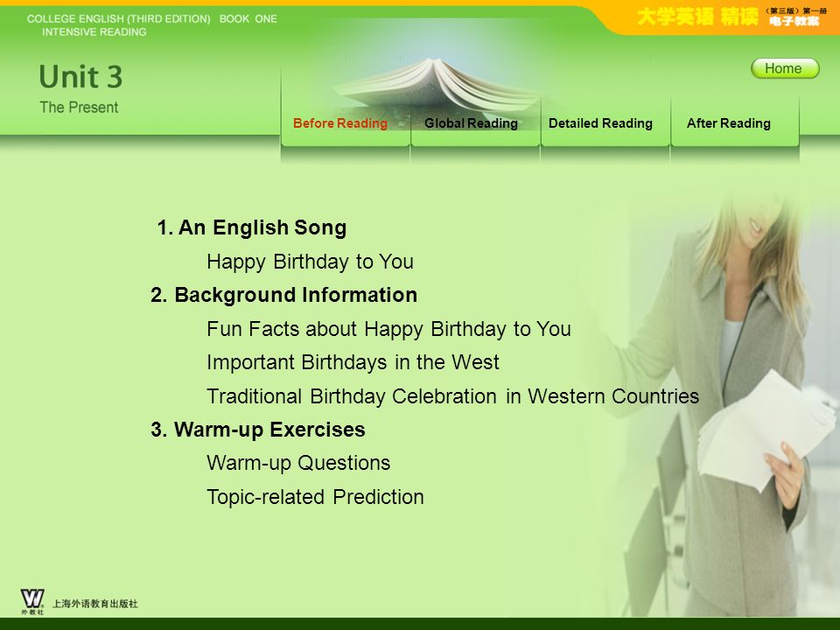Open the Detailed Reading tab
Viewport: 840px width, 630px height.
600,123
